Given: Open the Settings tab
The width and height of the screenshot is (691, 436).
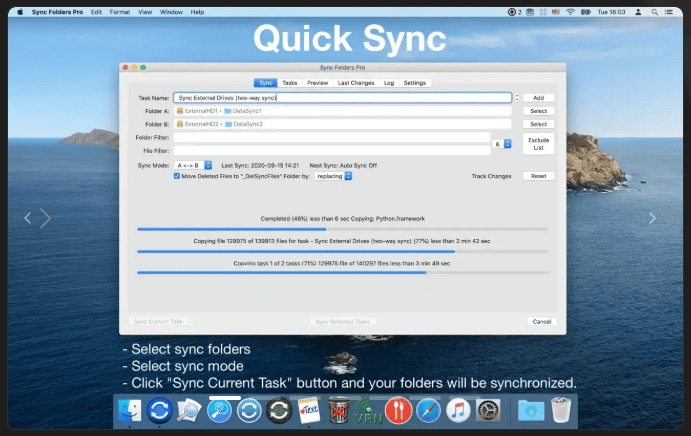Looking at the screenshot, I should tap(415, 83).
